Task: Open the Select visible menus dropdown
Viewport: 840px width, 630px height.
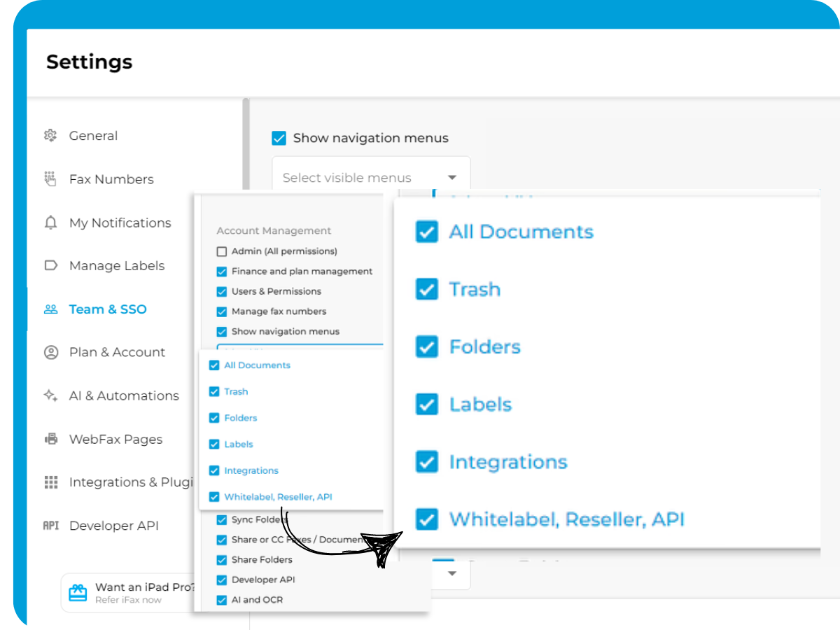Action: coord(371,178)
